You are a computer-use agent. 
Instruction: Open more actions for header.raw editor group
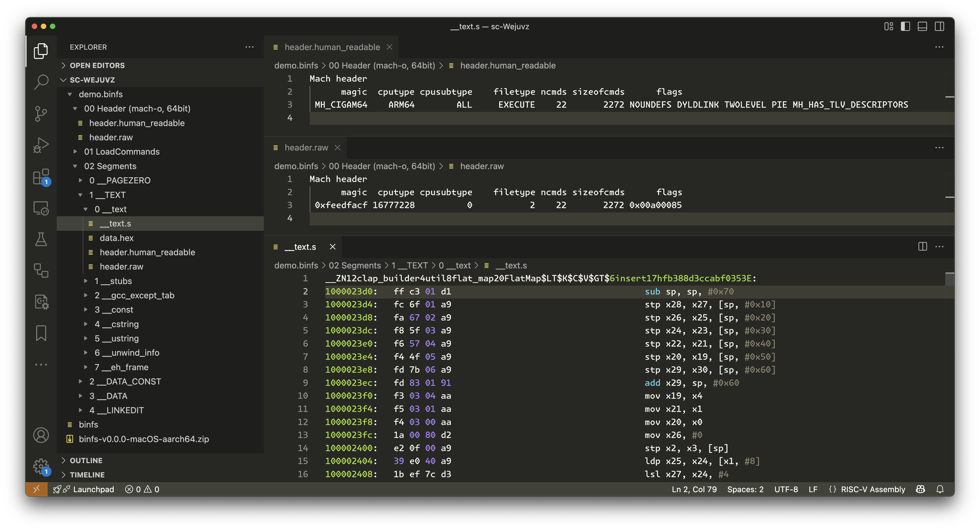point(939,148)
